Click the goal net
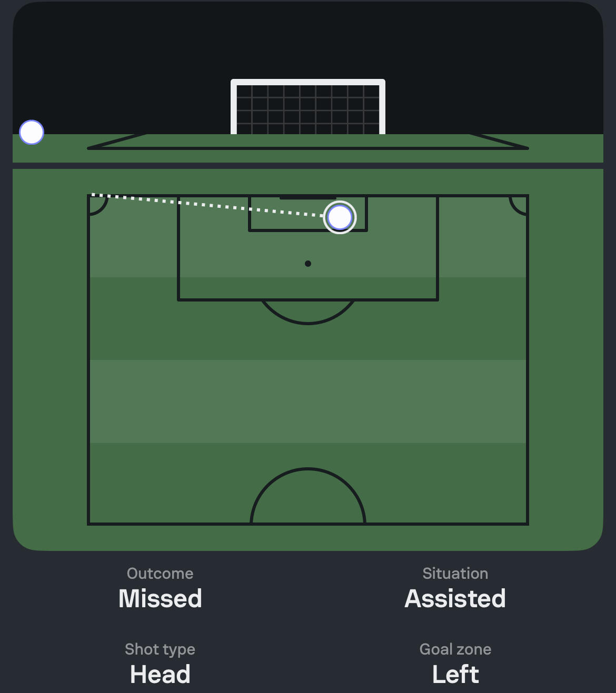 tap(308, 109)
